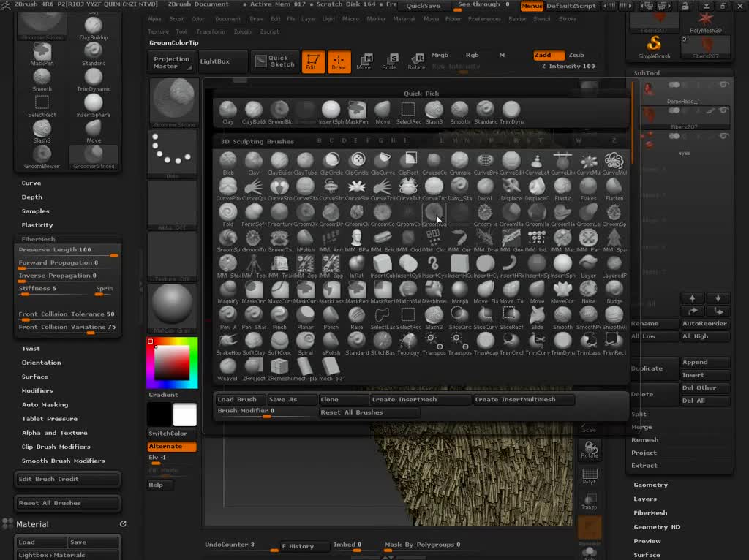Image resolution: width=749 pixels, height=560 pixels.
Task: Expand the Tablet Pressure section
Action: point(50,419)
